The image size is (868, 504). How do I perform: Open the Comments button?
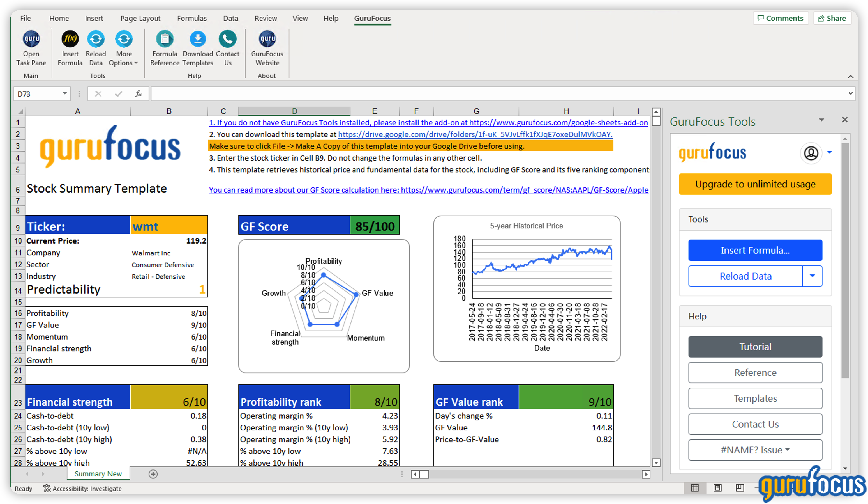pos(780,18)
